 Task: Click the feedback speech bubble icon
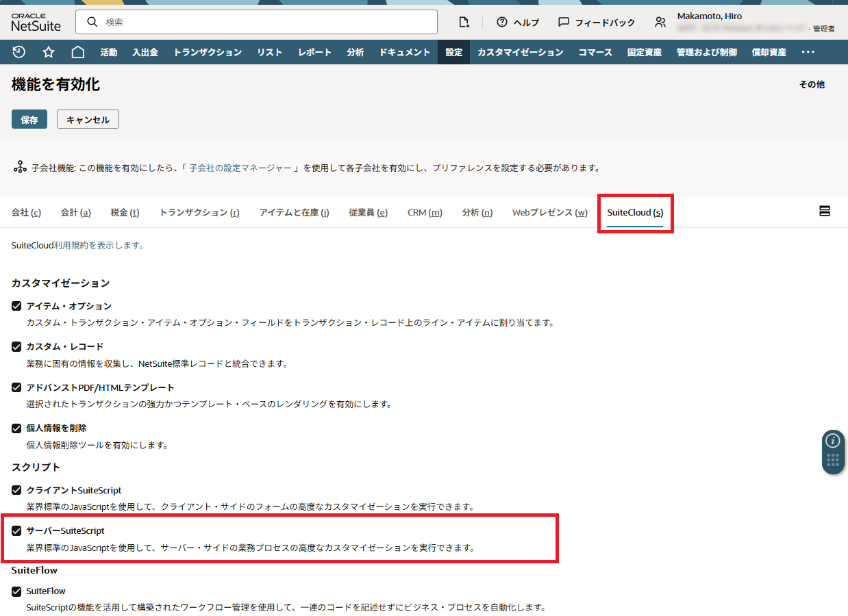(x=564, y=22)
